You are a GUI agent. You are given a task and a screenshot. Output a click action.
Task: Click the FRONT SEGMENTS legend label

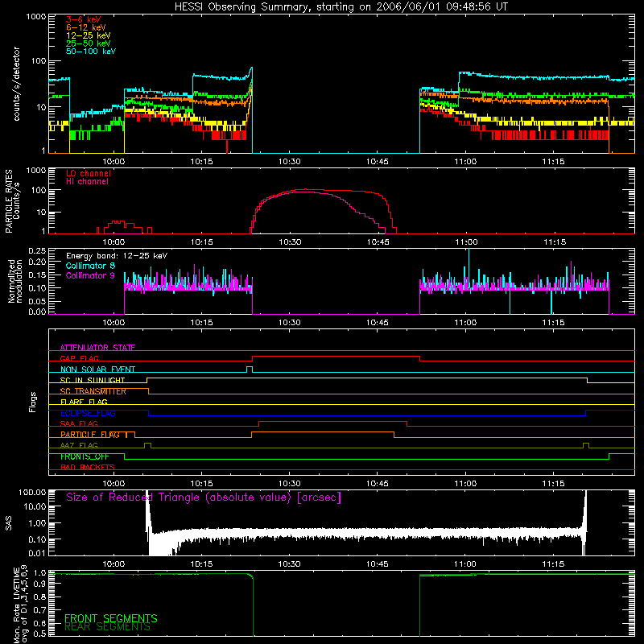111,618
